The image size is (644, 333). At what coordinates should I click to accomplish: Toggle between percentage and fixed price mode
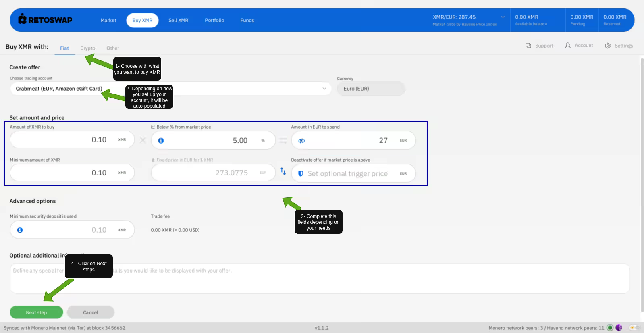pos(283,172)
